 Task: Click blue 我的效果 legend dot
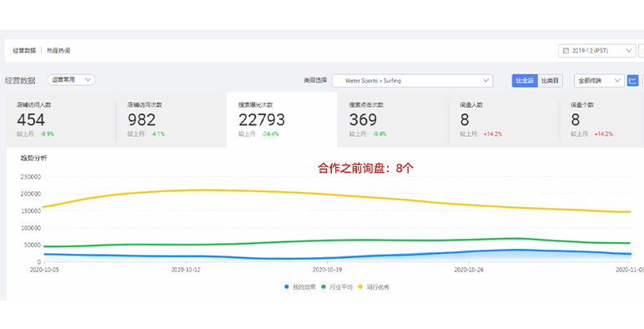click(287, 286)
